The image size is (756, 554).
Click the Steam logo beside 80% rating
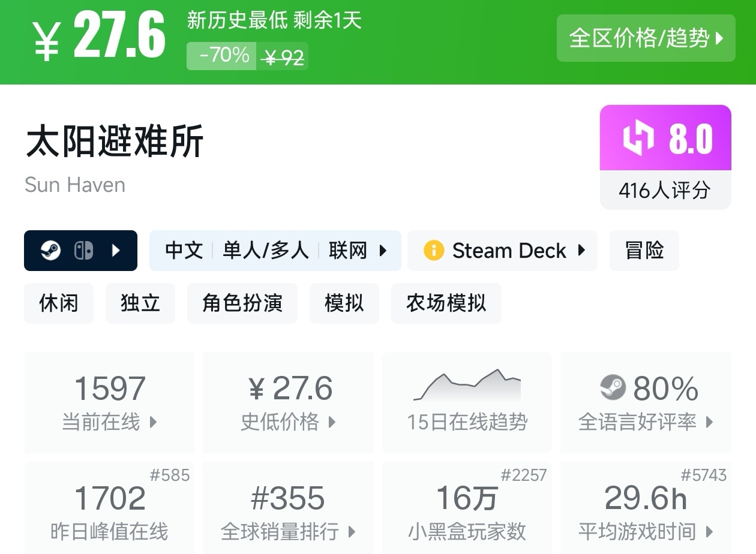click(x=613, y=388)
